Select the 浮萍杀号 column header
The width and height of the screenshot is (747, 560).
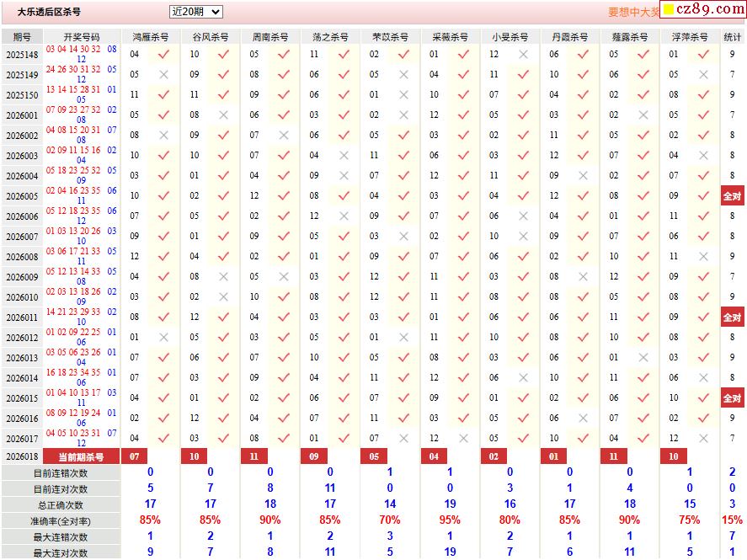[x=689, y=37]
